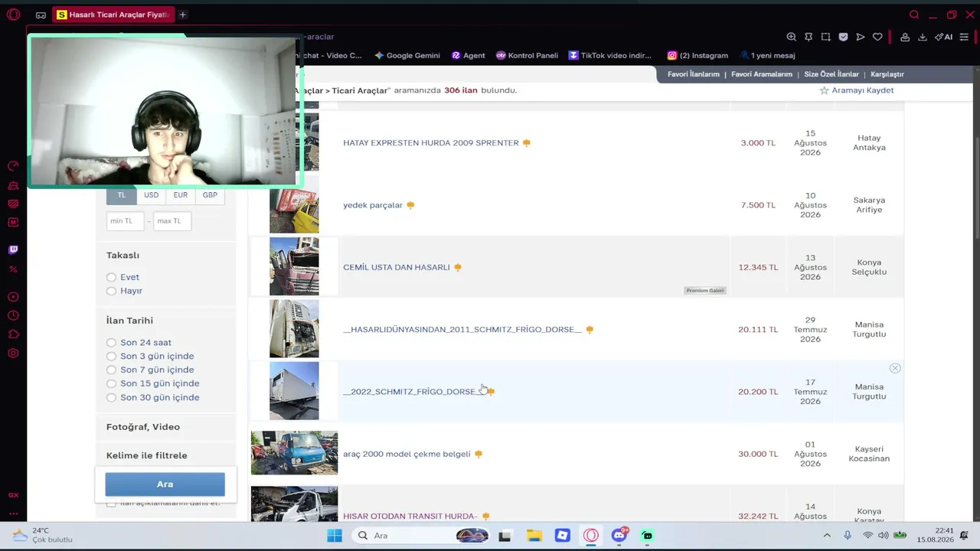The height and width of the screenshot is (551, 980).
Task: Click the send flow arrow icon
Action: point(861,37)
